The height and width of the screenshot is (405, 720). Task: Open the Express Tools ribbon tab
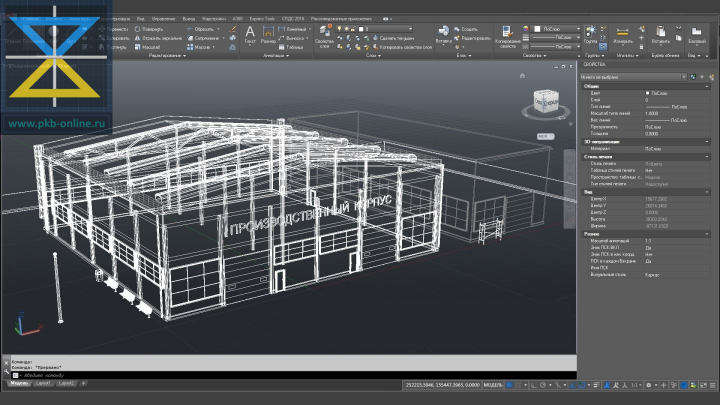pyautogui.click(x=262, y=19)
